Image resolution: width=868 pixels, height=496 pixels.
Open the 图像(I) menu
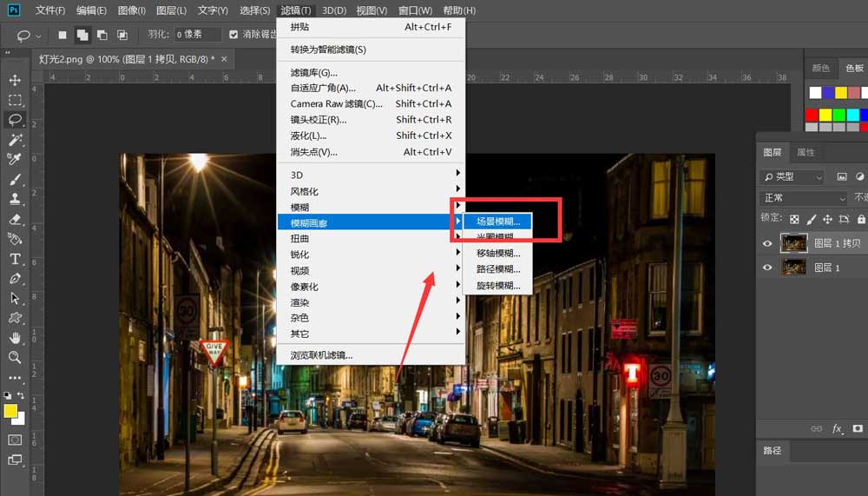[x=132, y=10]
